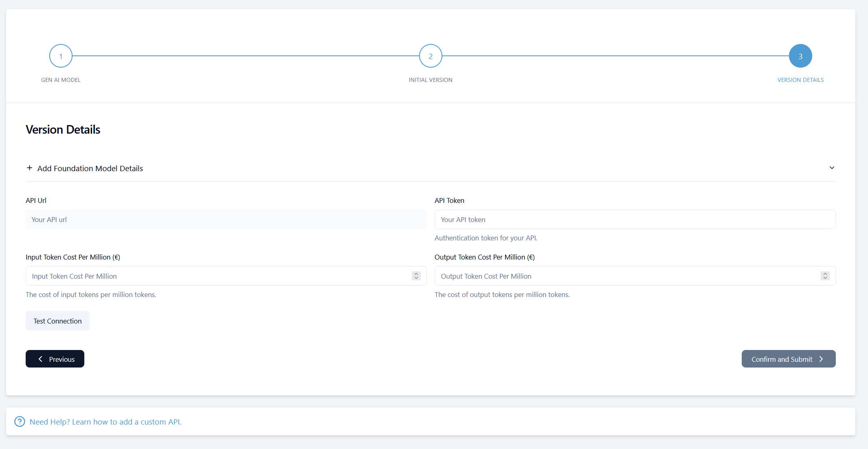Focus the API Token input field
Screen dimensions: 868x449
635,219
